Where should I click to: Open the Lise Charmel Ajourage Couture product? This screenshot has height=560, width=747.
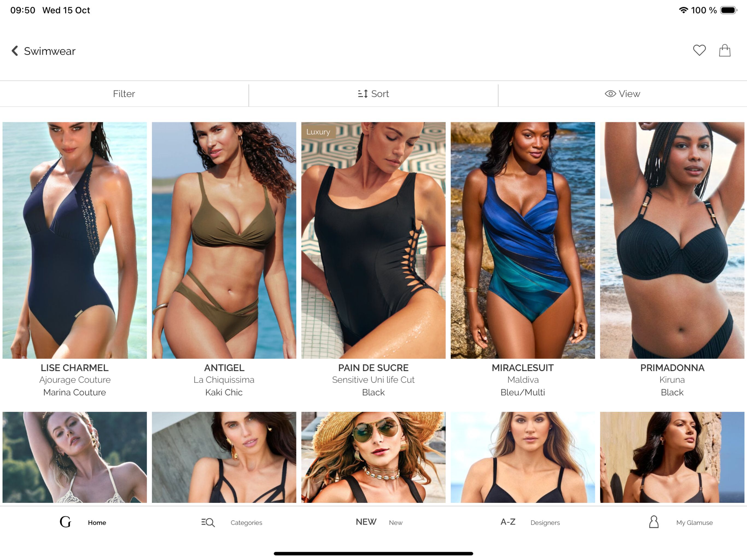coord(75,380)
